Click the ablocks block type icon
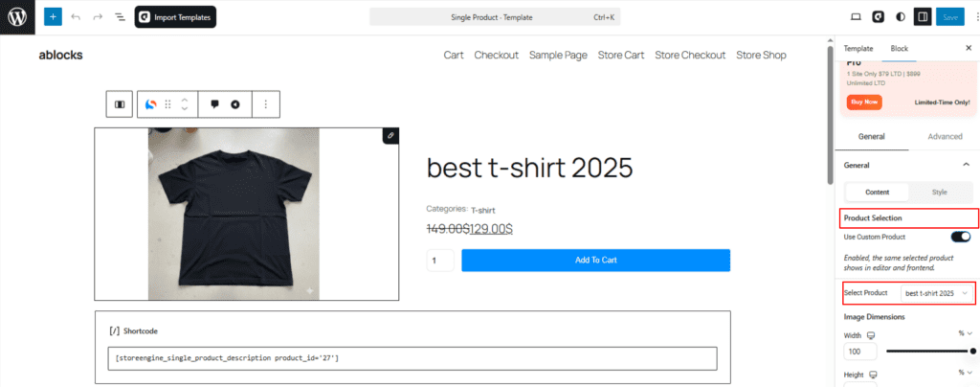The width and height of the screenshot is (980, 387). 150,104
